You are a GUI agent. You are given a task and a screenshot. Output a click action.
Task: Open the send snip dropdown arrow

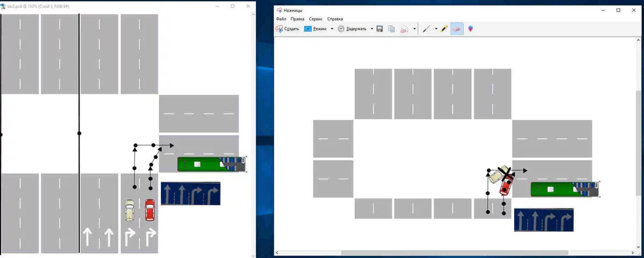tap(415, 29)
